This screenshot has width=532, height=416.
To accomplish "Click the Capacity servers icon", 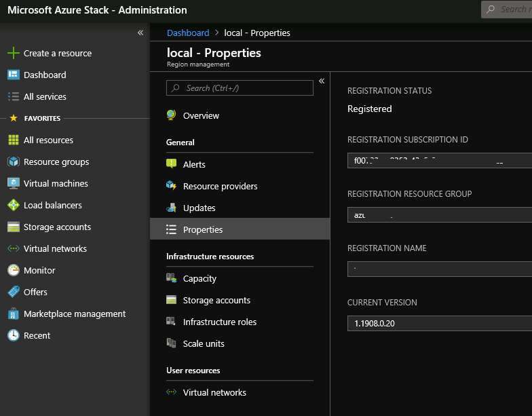I will click(171, 278).
